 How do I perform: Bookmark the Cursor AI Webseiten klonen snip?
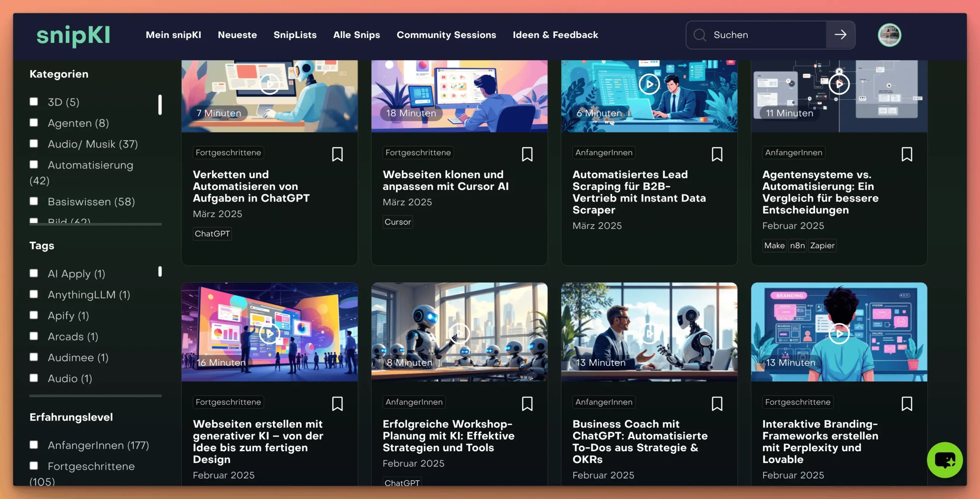tap(527, 154)
